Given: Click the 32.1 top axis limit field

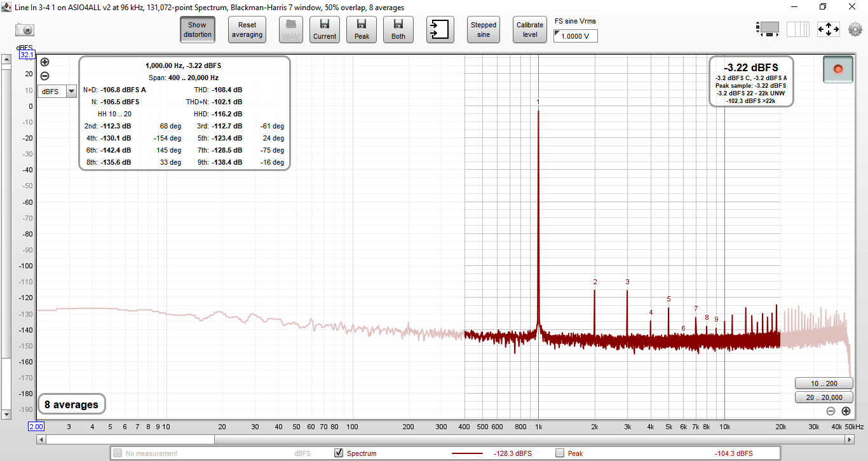Looking at the screenshot, I should 27,55.
